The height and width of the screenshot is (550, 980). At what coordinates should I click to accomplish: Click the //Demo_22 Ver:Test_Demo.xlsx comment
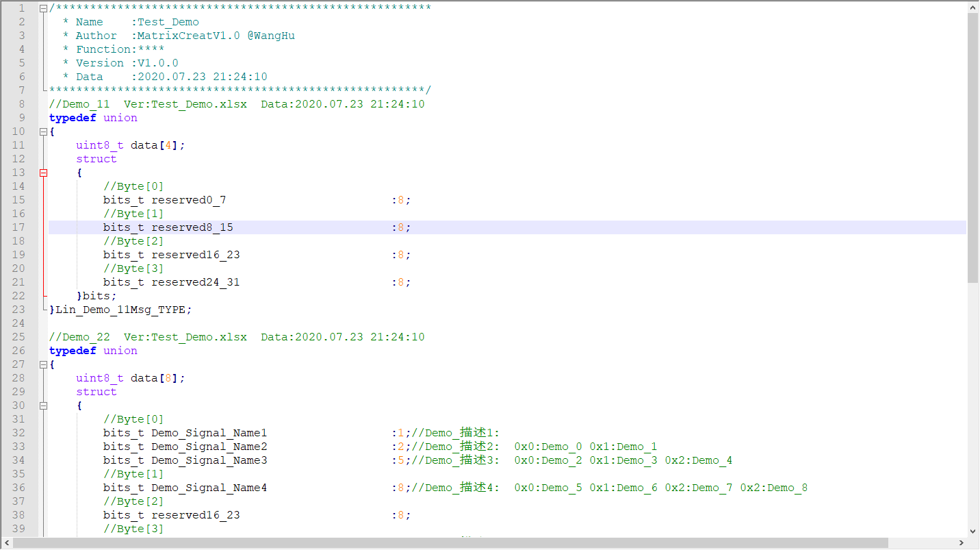coord(237,337)
